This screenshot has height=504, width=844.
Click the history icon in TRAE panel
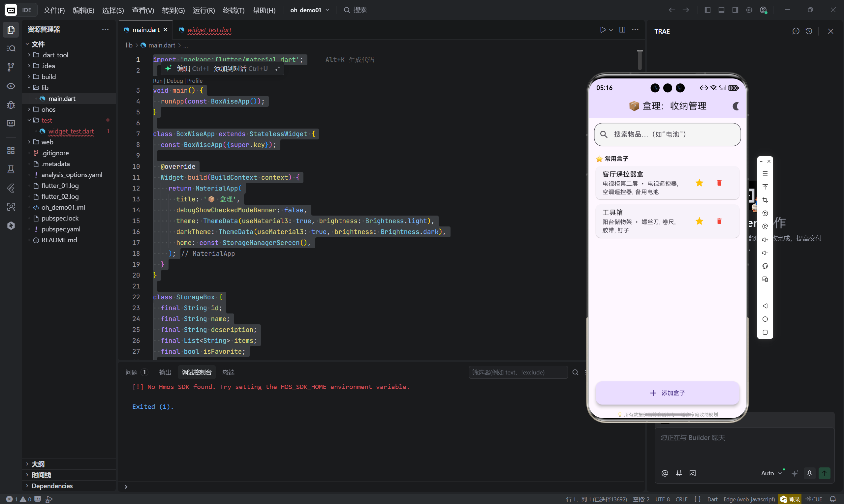(x=809, y=31)
